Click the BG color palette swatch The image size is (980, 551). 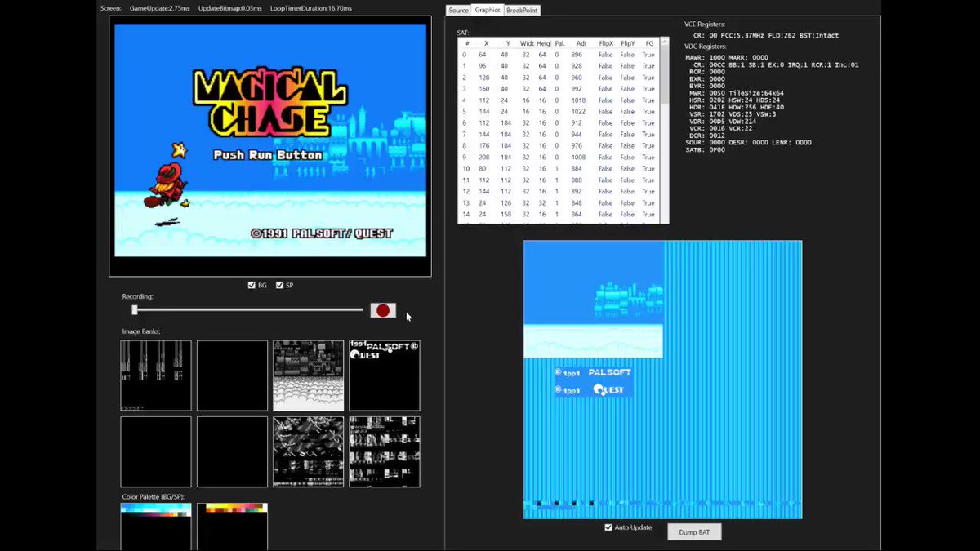[x=156, y=527]
